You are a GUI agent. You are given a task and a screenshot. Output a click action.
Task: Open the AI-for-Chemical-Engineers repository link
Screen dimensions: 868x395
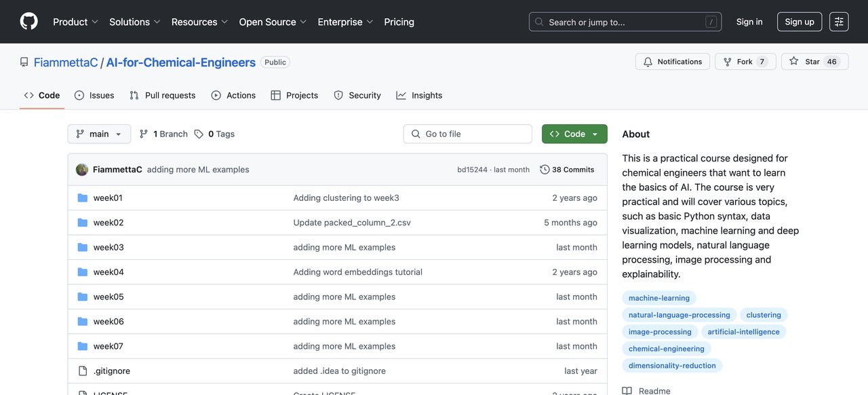180,62
